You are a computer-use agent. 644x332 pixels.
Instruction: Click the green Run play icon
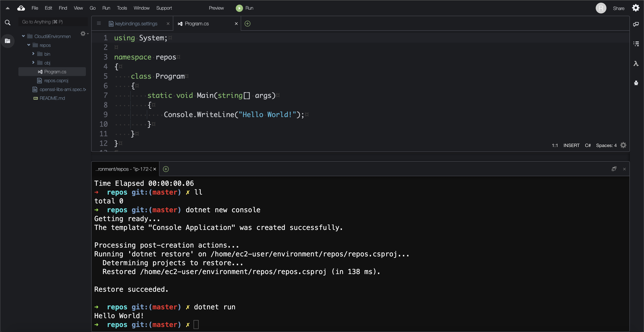(239, 8)
